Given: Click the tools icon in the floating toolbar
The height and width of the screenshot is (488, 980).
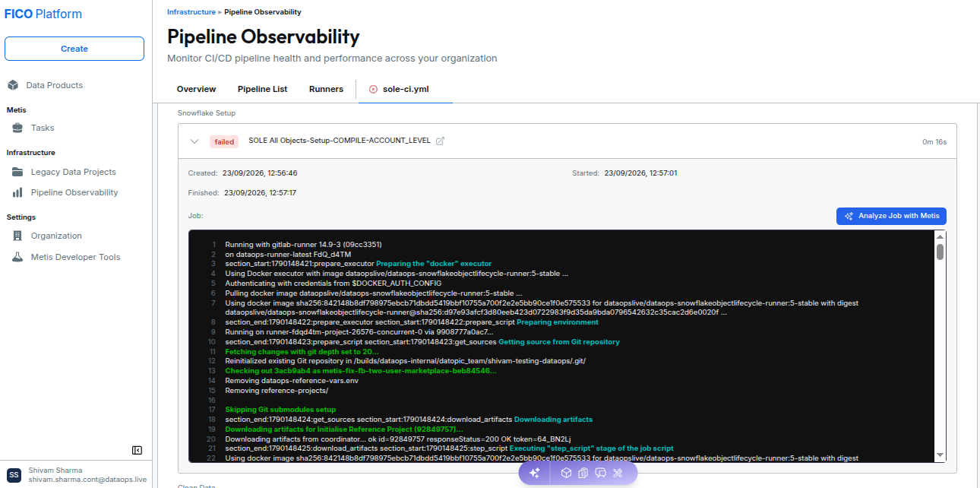Looking at the screenshot, I should 618,473.
